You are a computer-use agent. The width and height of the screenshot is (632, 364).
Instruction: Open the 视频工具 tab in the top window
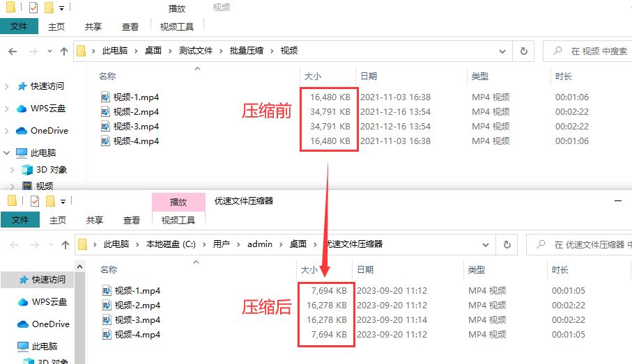click(x=177, y=26)
